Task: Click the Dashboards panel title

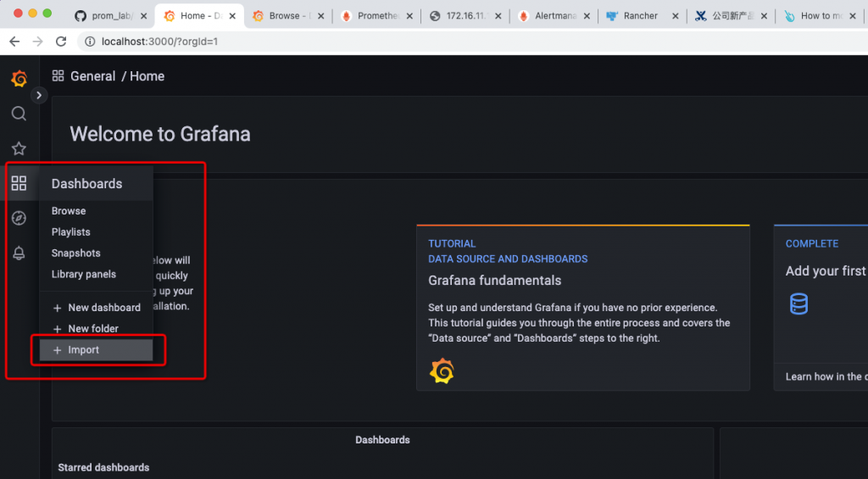Action: tap(382, 440)
